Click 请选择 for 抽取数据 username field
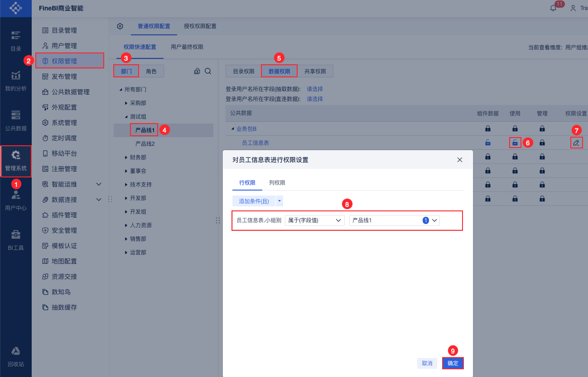This screenshot has width=588, height=377. (315, 89)
